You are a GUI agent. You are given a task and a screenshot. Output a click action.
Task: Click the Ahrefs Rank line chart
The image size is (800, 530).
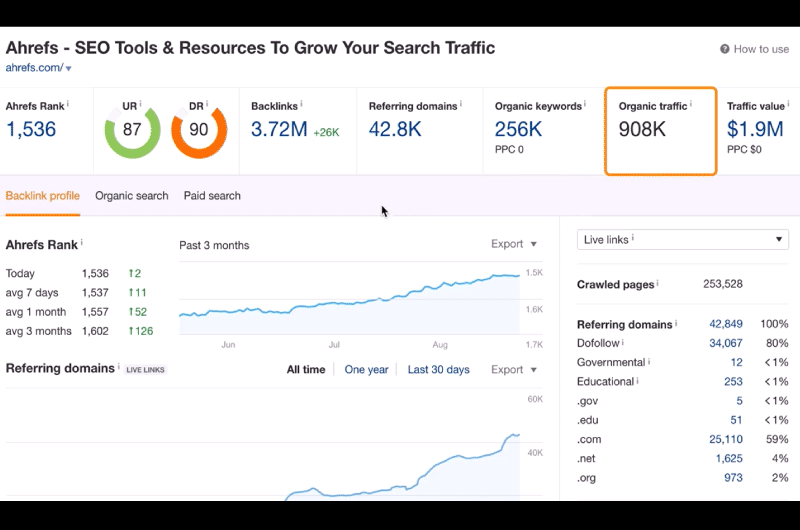[349, 304]
